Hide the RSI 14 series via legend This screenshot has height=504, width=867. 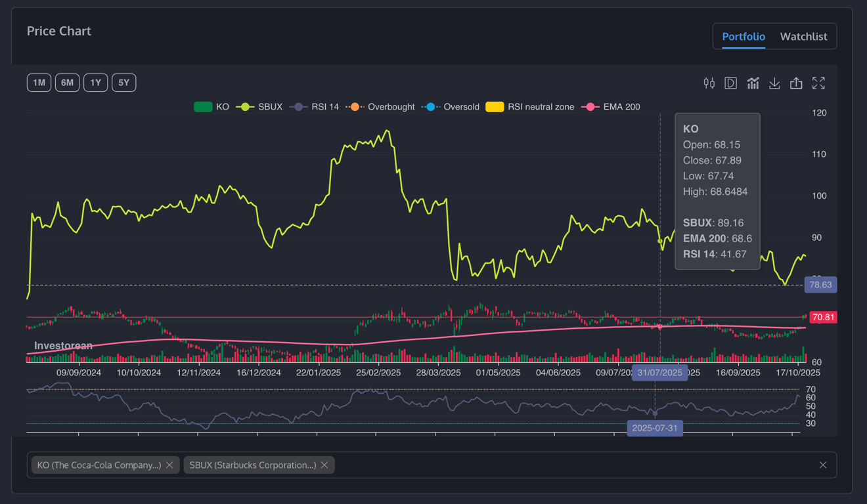click(315, 107)
